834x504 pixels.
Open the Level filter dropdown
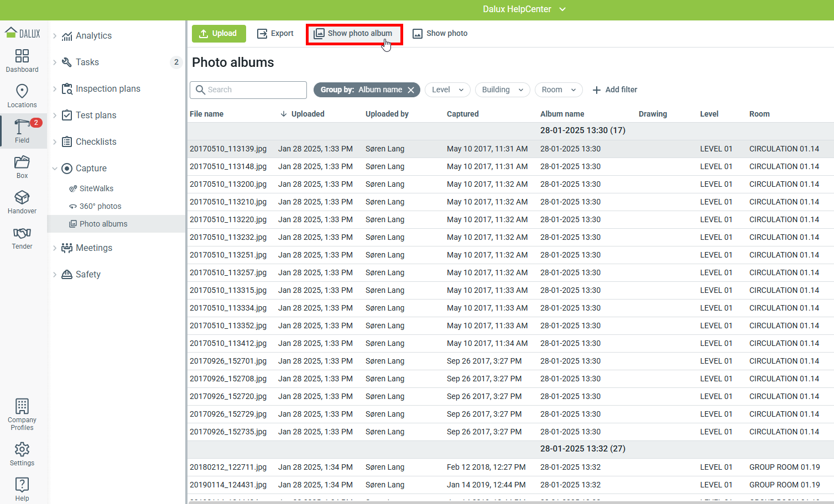(447, 90)
